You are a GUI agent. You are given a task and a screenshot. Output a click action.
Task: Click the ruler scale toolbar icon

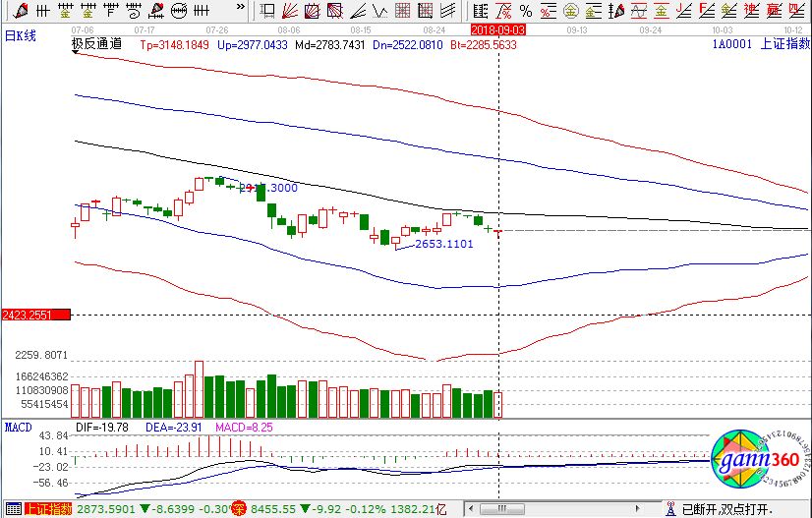(481, 11)
